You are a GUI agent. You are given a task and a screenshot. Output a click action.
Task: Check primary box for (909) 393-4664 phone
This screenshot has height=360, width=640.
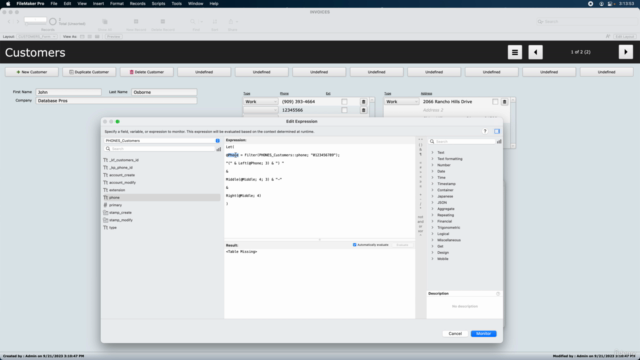(344, 102)
